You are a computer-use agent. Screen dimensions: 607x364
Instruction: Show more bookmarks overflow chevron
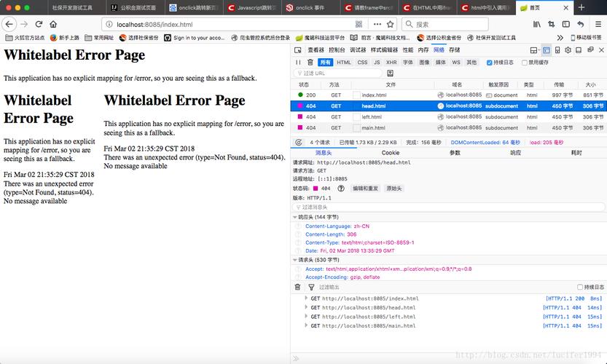coord(560,38)
